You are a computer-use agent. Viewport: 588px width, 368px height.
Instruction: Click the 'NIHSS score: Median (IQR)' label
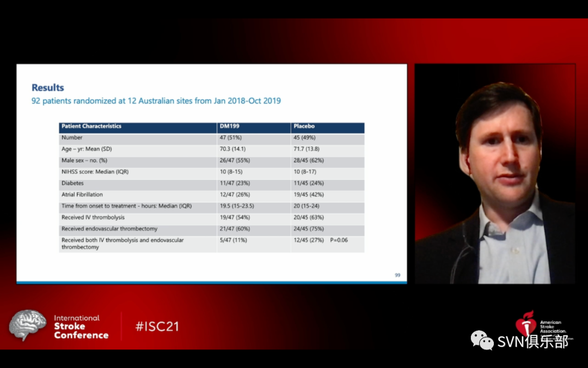click(95, 172)
